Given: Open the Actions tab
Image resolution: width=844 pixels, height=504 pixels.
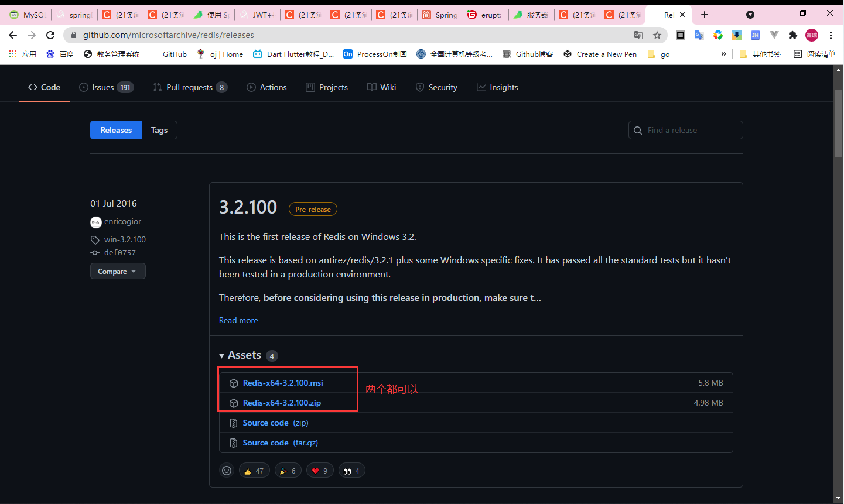Looking at the screenshot, I should click(x=266, y=87).
